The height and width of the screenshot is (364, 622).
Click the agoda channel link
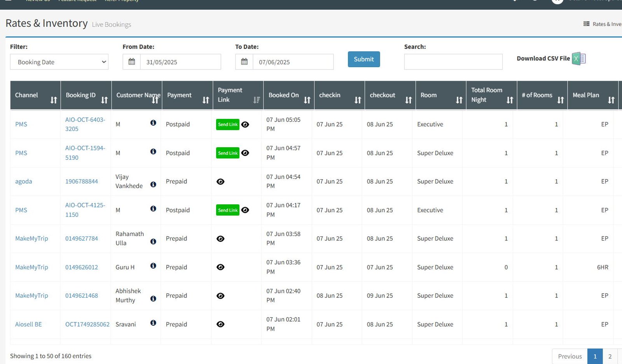(23, 181)
